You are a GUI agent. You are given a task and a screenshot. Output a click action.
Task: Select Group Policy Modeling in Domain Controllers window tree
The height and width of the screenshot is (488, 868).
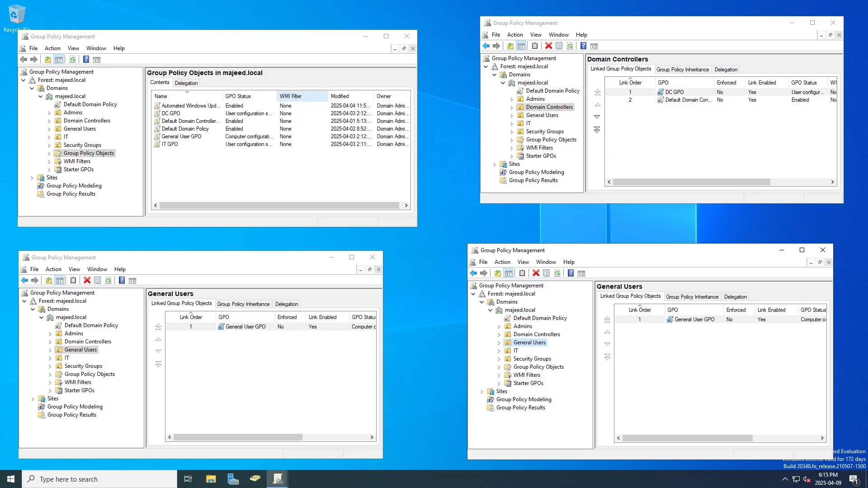coord(536,172)
